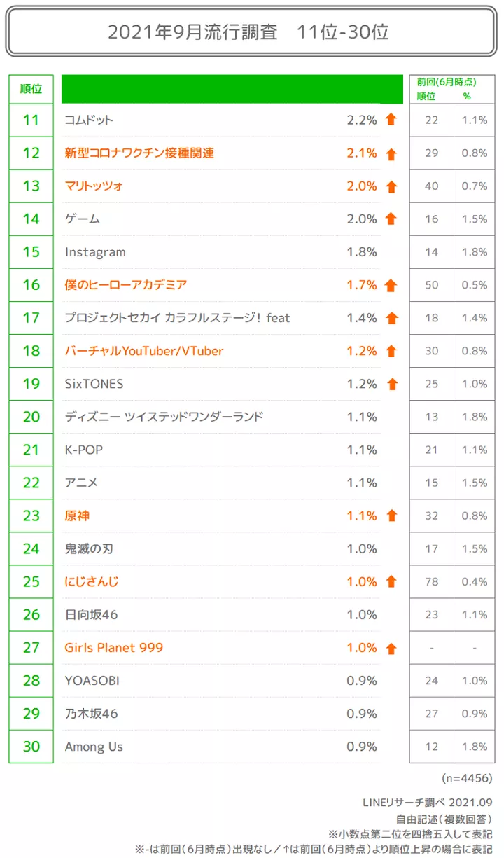Click the up arrow next to 原神
Image resolution: width=504 pixels, height=858 pixels.
click(x=391, y=516)
